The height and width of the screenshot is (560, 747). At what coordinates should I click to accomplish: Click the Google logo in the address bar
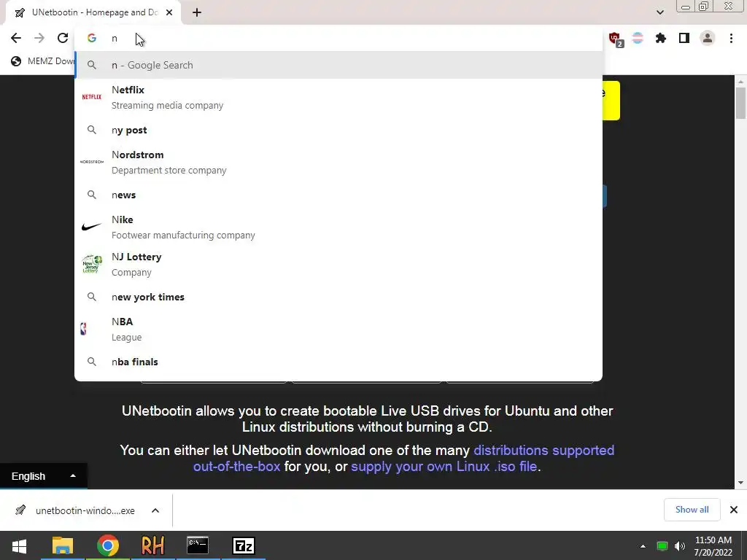click(91, 39)
